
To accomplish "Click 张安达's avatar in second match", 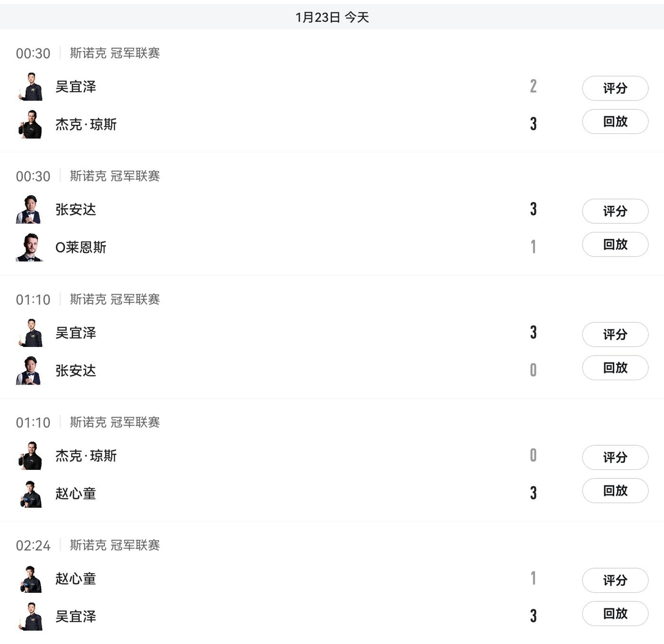I will pyautogui.click(x=30, y=209).
